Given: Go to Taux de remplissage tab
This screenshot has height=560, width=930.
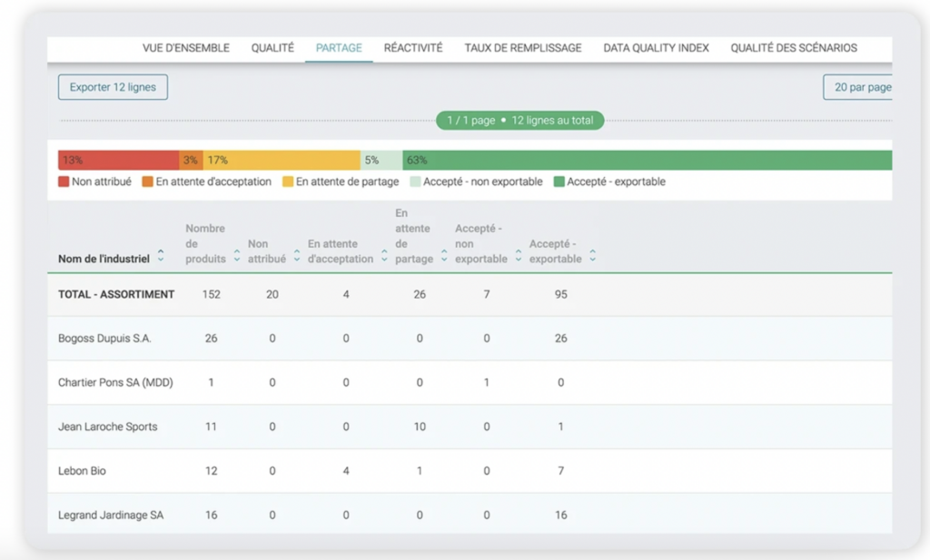Looking at the screenshot, I should [523, 48].
